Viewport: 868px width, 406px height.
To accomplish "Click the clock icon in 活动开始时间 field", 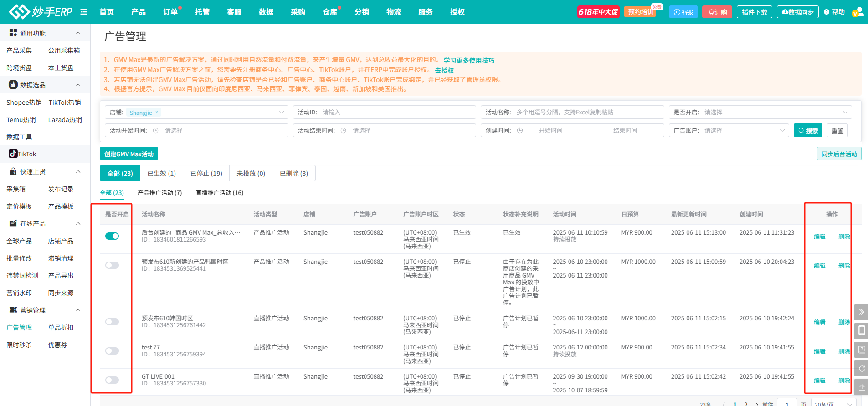I will pos(156,130).
